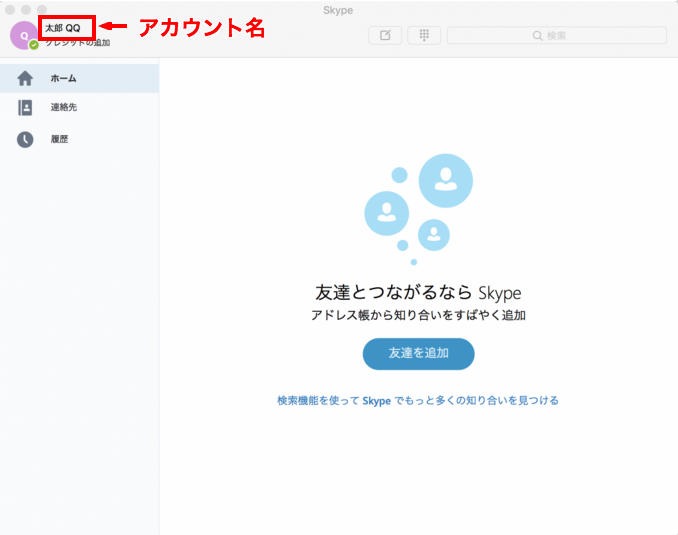
Task: Focus the 検索 search field
Action: 556,35
